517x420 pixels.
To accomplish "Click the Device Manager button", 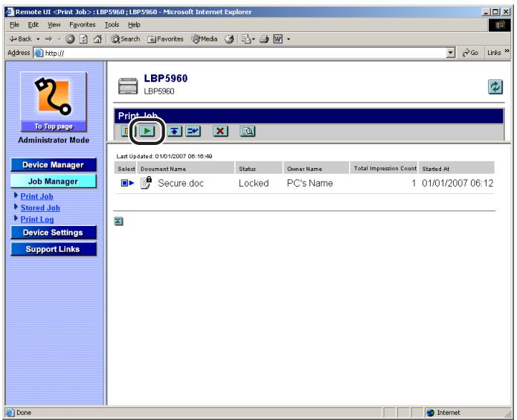I will [x=54, y=165].
